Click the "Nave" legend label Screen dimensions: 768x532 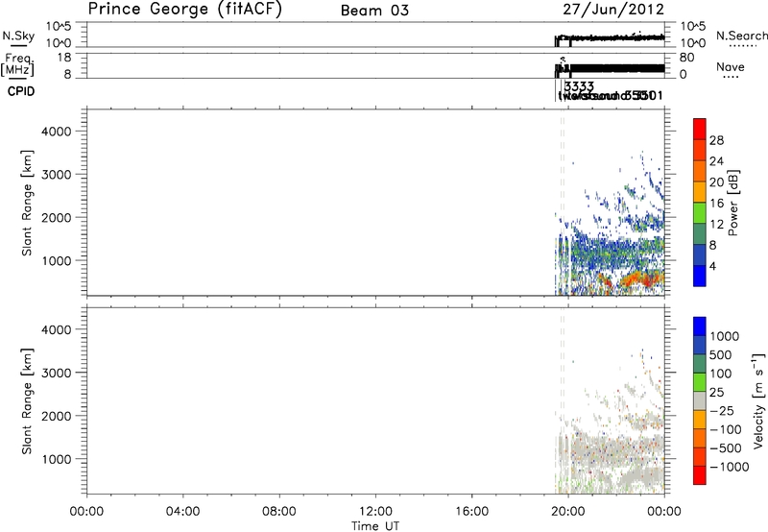731,67
